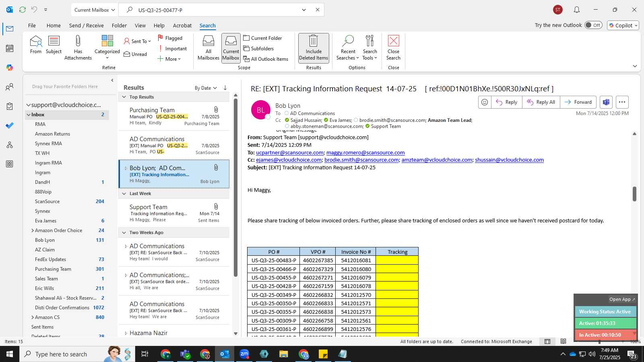Screen dimensions: 644x362
Task: Click the results list scrollbar thumb
Action: pos(235,188)
